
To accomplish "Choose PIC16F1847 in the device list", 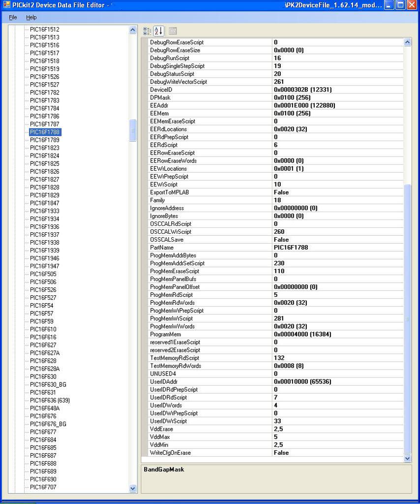I will 45,203.
